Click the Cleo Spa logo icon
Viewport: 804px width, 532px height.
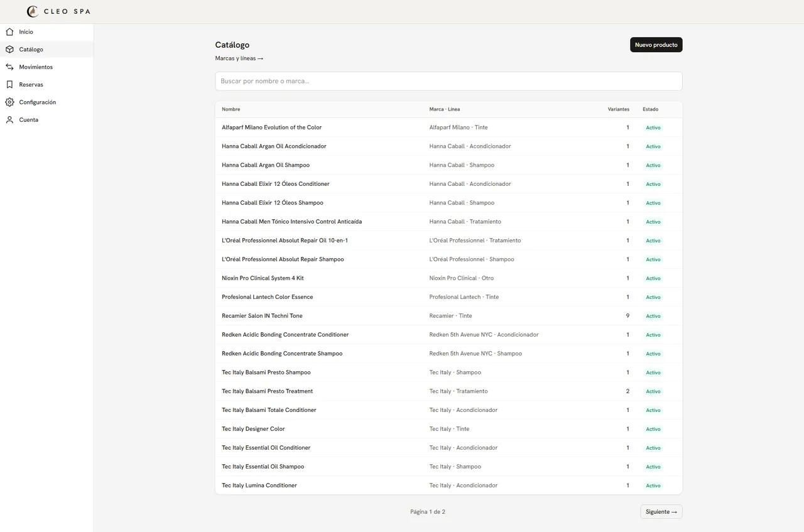33,11
